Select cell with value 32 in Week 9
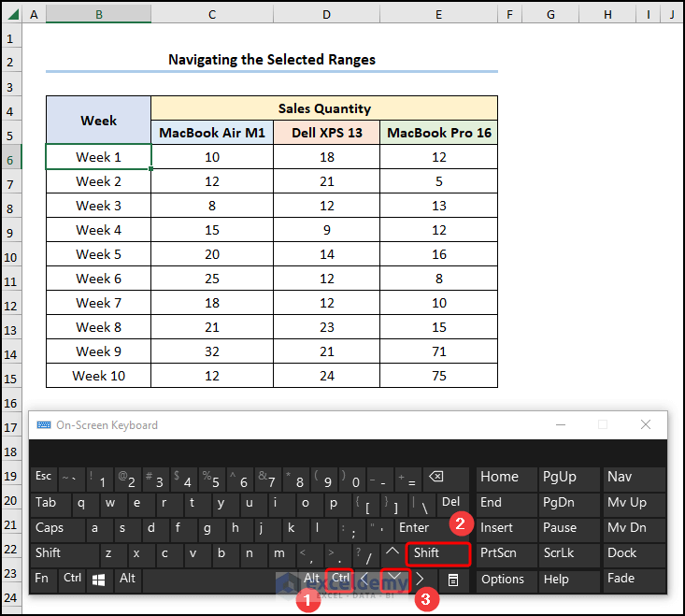 coord(212,351)
